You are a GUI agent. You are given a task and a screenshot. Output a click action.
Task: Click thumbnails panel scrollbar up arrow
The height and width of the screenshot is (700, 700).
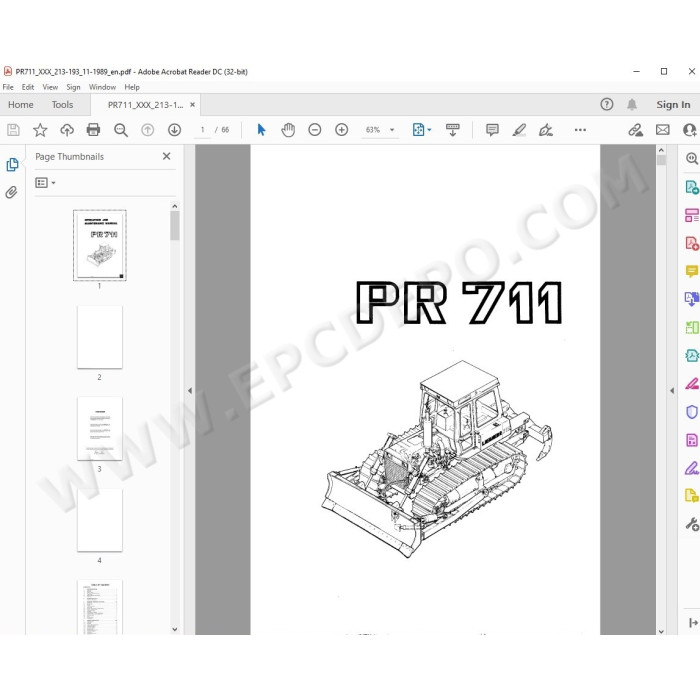(x=175, y=206)
